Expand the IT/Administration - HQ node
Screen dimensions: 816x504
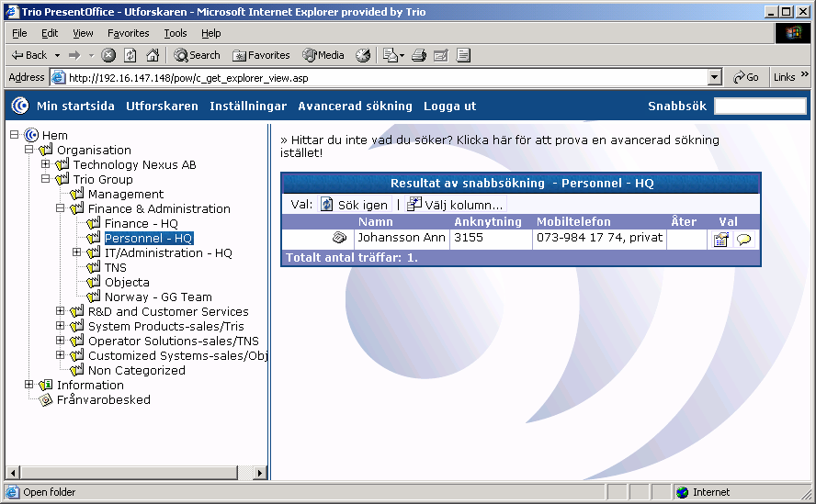(x=76, y=252)
